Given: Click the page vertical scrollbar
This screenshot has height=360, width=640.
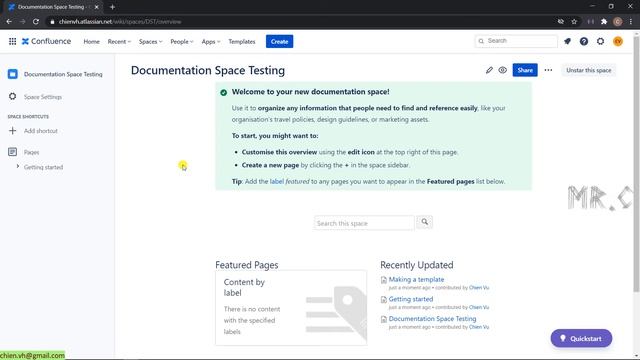Looking at the screenshot, I should tap(636, 163).
